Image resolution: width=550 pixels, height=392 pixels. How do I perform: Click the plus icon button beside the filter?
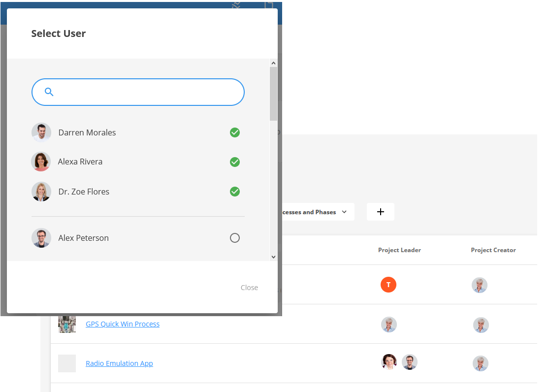(380, 212)
